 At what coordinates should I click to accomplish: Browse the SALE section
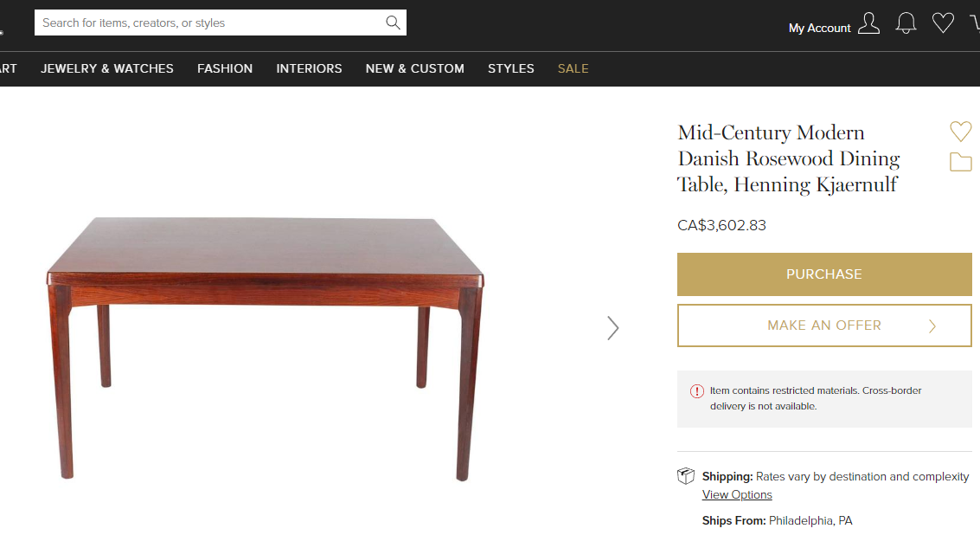573,68
